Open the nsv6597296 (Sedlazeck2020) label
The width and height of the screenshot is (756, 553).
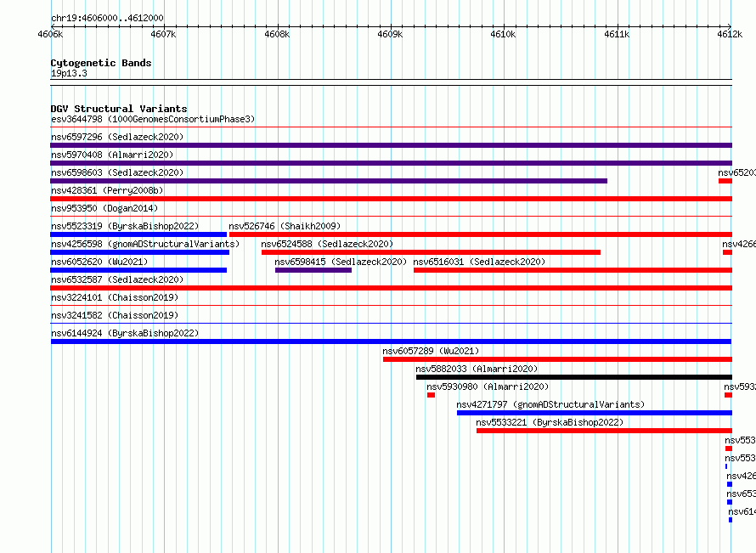click(x=117, y=137)
